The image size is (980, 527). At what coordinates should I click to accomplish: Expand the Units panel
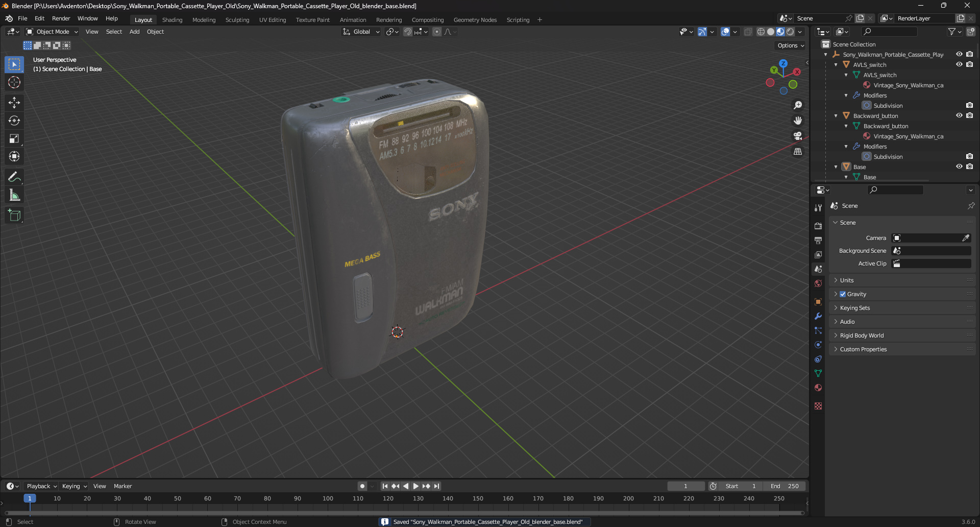(847, 280)
